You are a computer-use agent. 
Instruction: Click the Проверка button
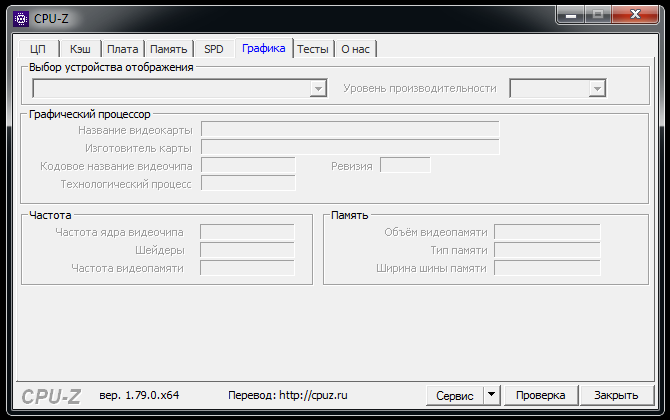[541, 396]
